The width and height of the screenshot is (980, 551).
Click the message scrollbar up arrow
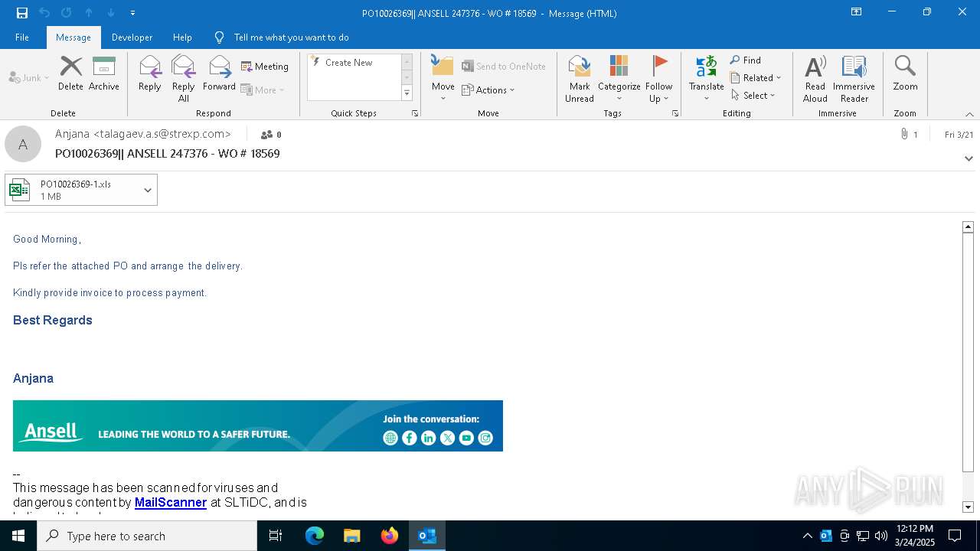(968, 227)
